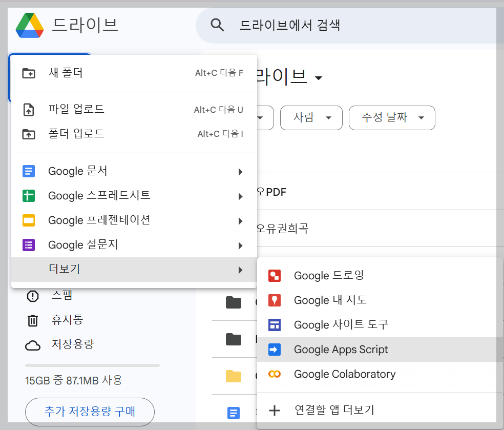
Task: Expand the Google 설문지 submenu arrow
Action: coord(240,245)
